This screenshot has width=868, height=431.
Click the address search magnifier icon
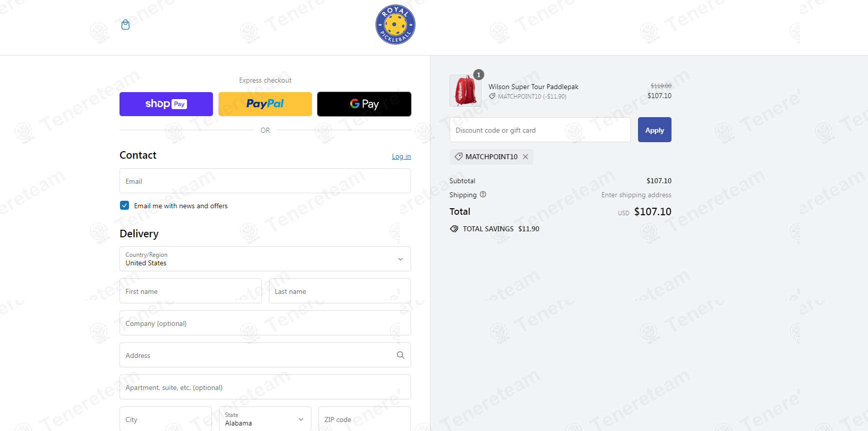(400, 355)
